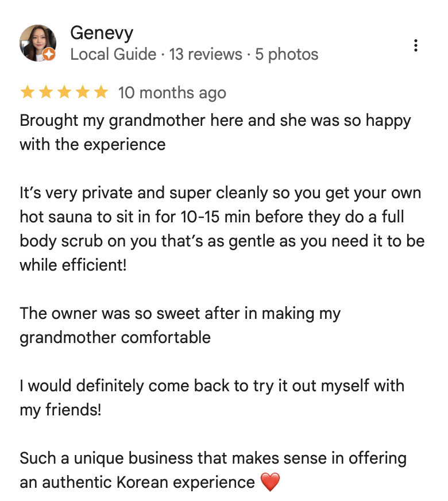
Task: Click the fourth rating star
Action: pos(82,93)
